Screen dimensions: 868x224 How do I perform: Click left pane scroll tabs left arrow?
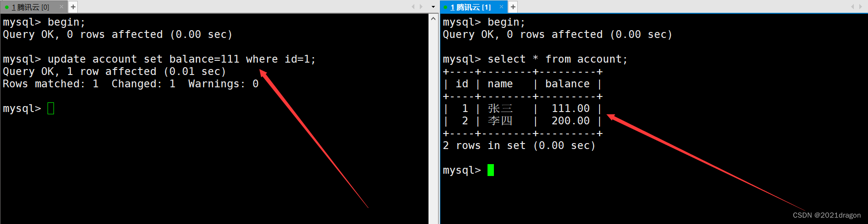(x=413, y=7)
